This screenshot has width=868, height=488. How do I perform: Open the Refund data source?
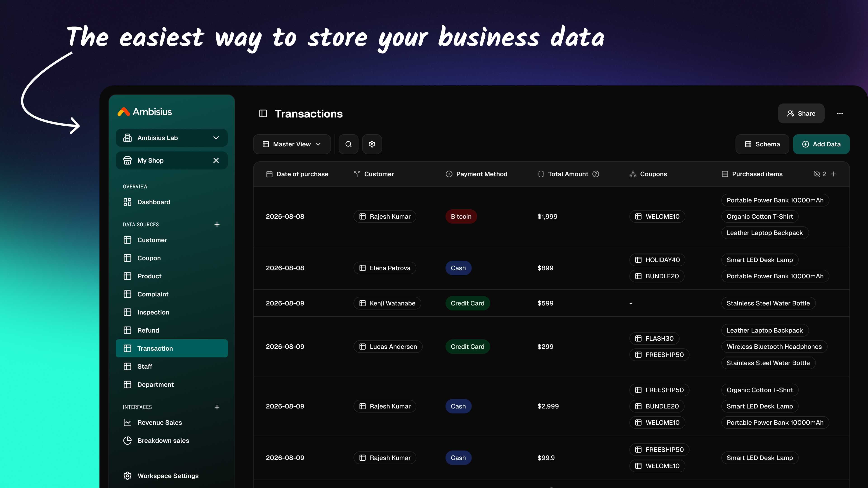click(172, 330)
